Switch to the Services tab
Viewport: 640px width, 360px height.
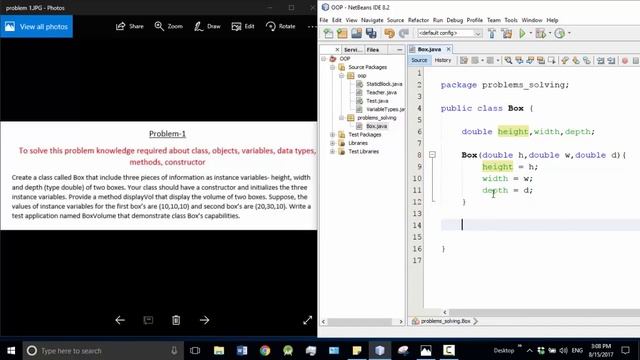click(x=352, y=49)
